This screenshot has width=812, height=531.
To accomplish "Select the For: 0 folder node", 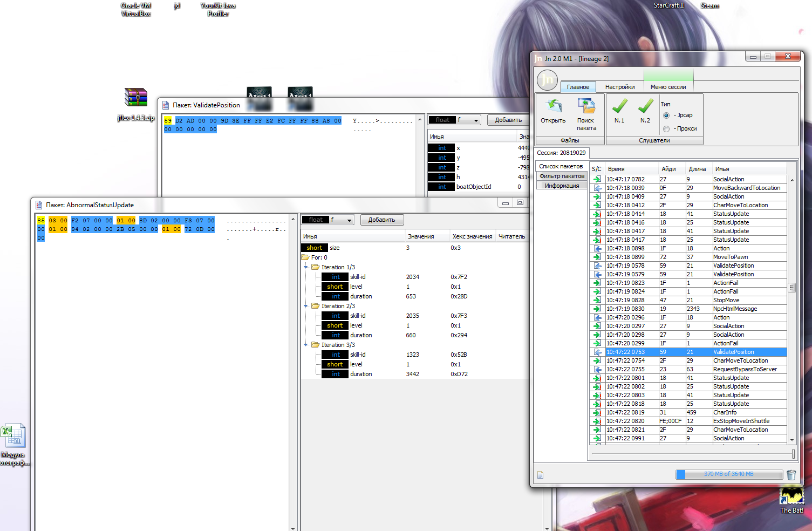I will coord(315,257).
